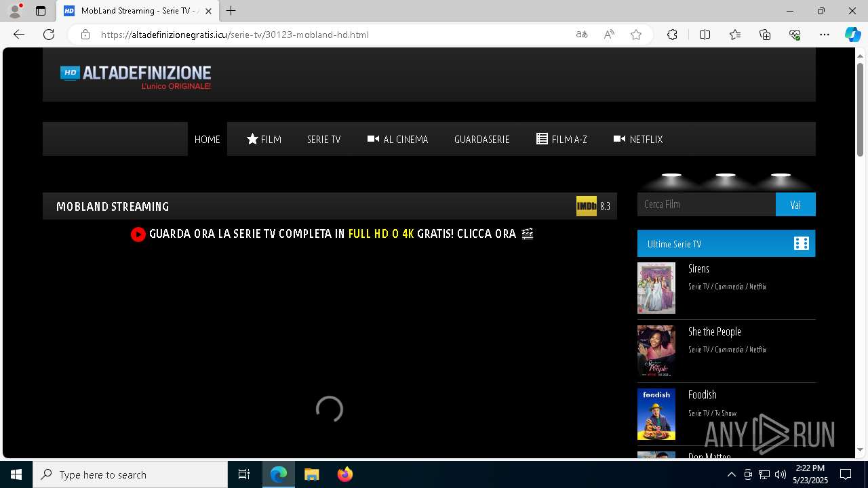Click the translate page icon
Image resolution: width=868 pixels, height=488 pixels.
tap(582, 35)
